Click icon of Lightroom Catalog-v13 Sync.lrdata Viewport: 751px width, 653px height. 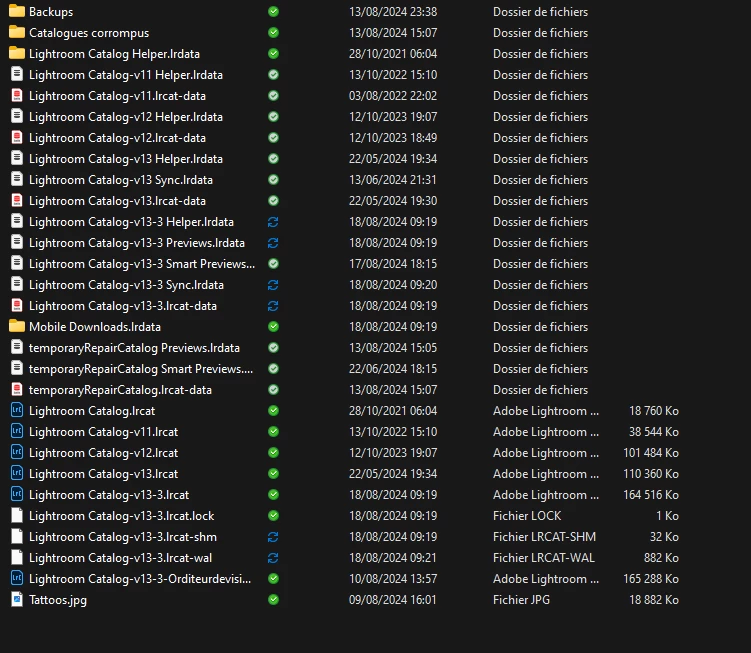(x=17, y=180)
